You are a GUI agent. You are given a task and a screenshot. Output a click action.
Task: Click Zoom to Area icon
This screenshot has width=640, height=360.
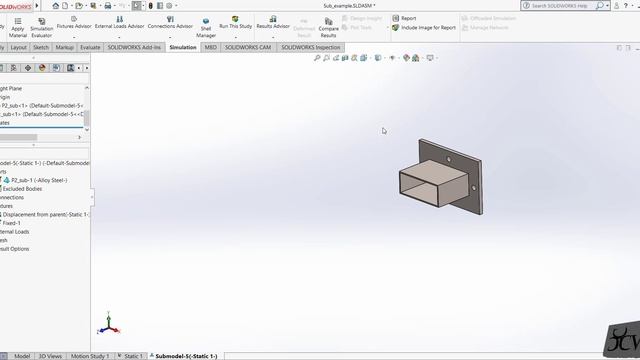(x=327, y=58)
